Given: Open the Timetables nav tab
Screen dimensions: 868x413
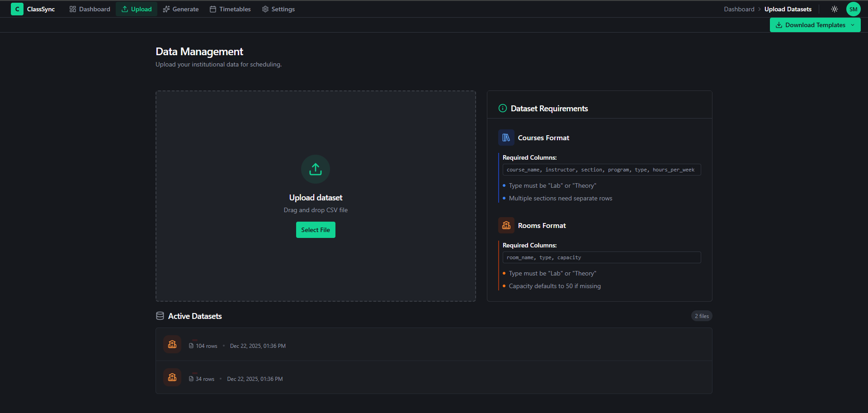Looking at the screenshot, I should [230, 9].
